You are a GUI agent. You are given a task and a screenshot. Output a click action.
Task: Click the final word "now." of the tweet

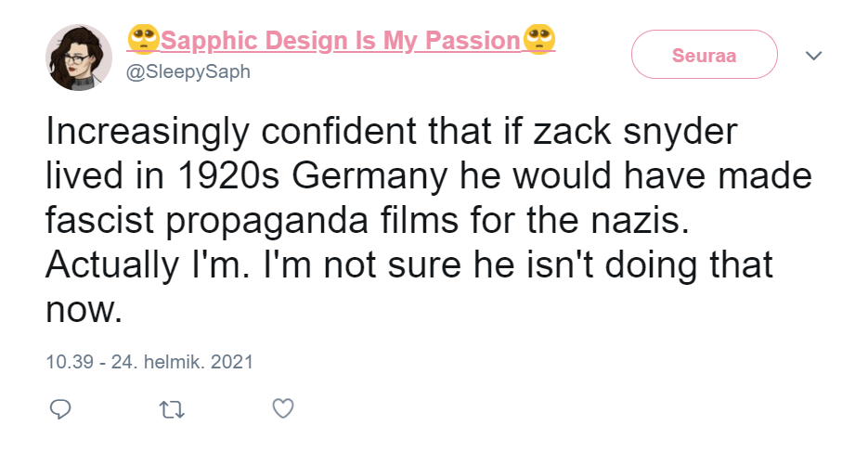pyautogui.click(x=84, y=309)
